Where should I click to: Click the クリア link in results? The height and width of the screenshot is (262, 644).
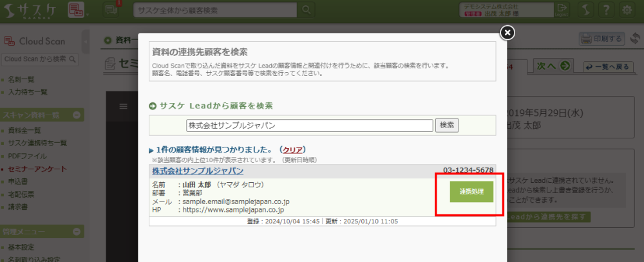click(293, 149)
